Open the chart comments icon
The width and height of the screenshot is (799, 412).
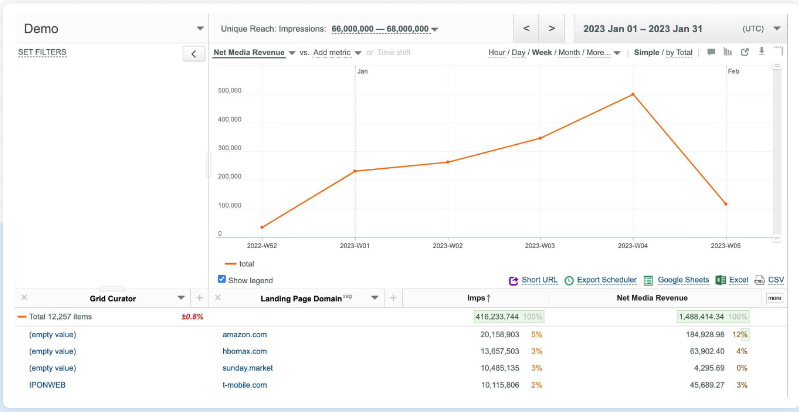711,52
